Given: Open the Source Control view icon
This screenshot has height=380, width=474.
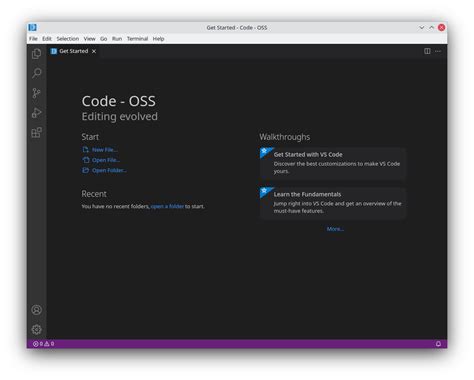Looking at the screenshot, I should coord(36,93).
